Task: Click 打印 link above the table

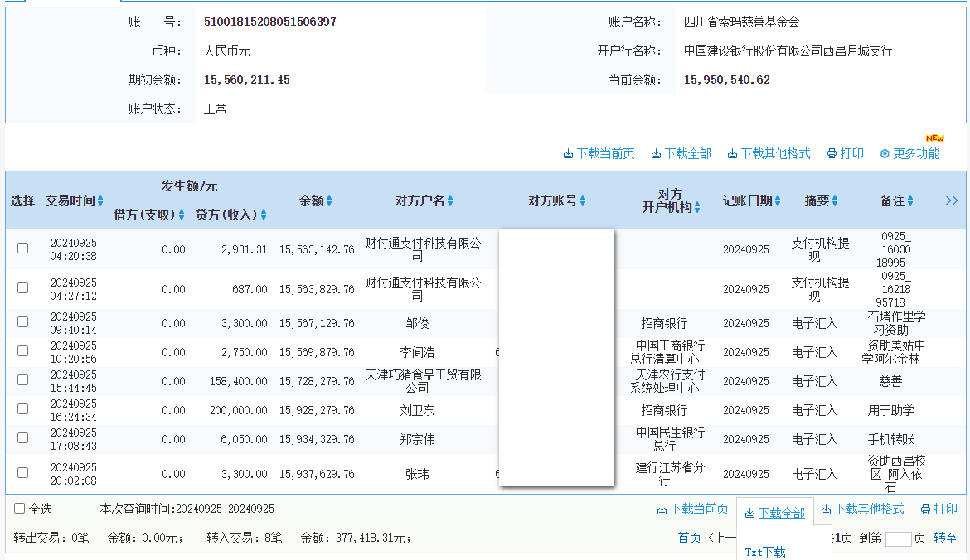Action: click(x=845, y=153)
